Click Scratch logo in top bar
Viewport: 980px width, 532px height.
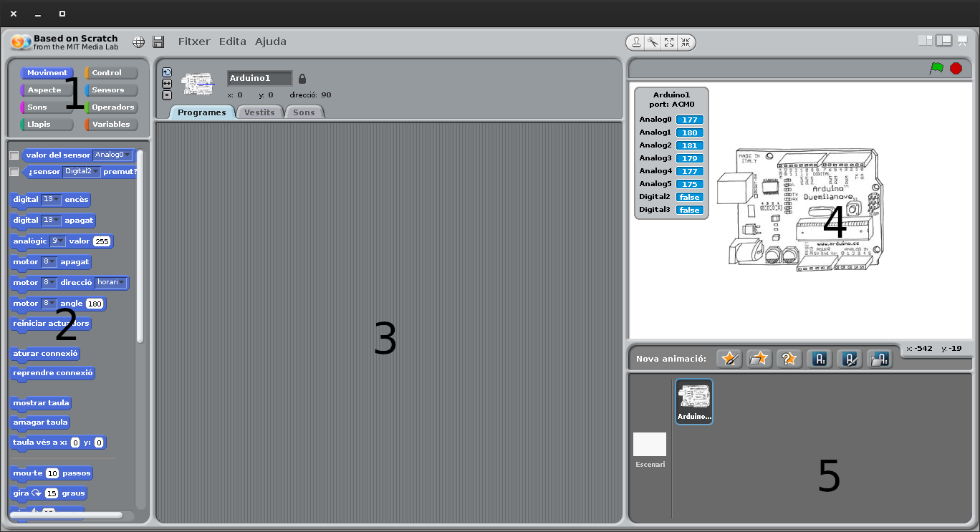[x=21, y=42]
